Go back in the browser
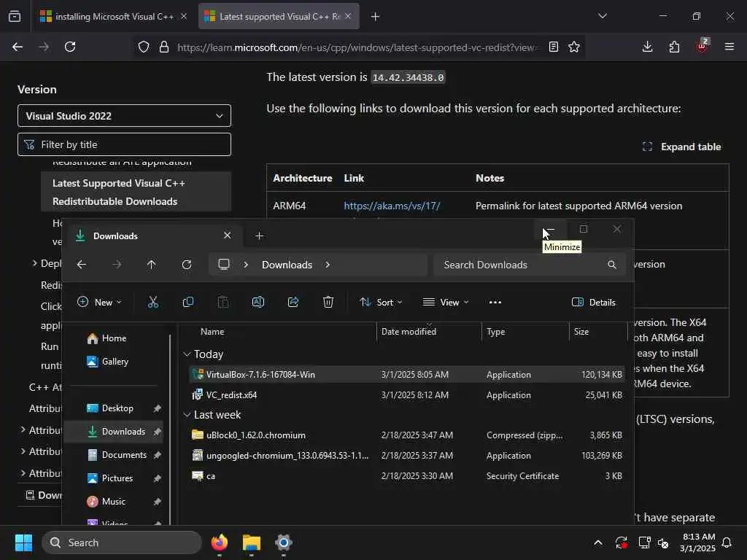The width and height of the screenshot is (747, 560). pos(18,47)
